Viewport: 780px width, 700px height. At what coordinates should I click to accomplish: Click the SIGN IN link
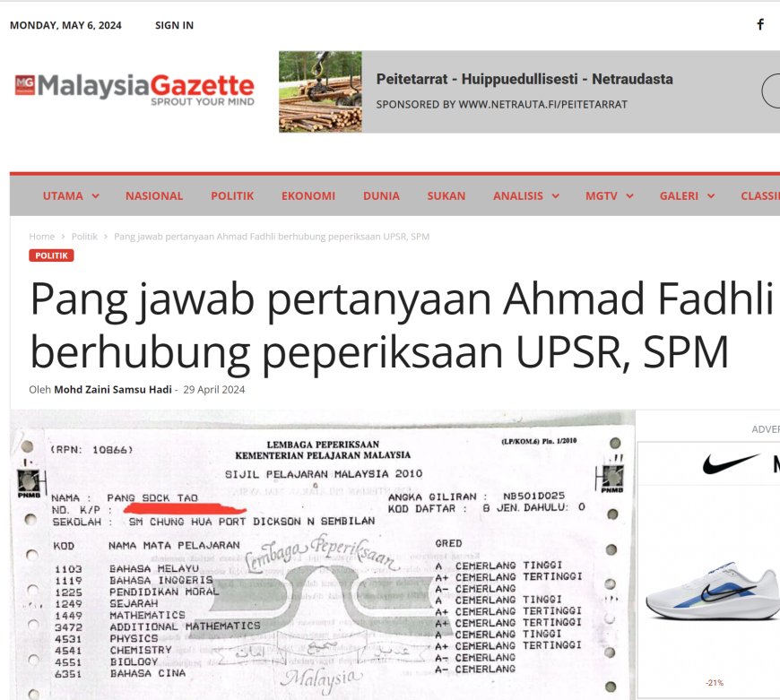click(174, 25)
